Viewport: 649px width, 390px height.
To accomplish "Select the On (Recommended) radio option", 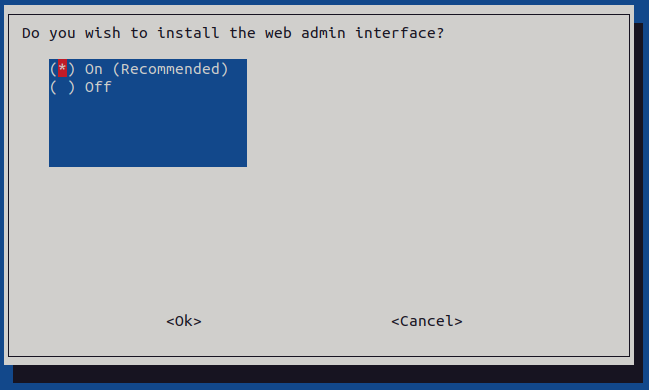I will [x=139, y=69].
